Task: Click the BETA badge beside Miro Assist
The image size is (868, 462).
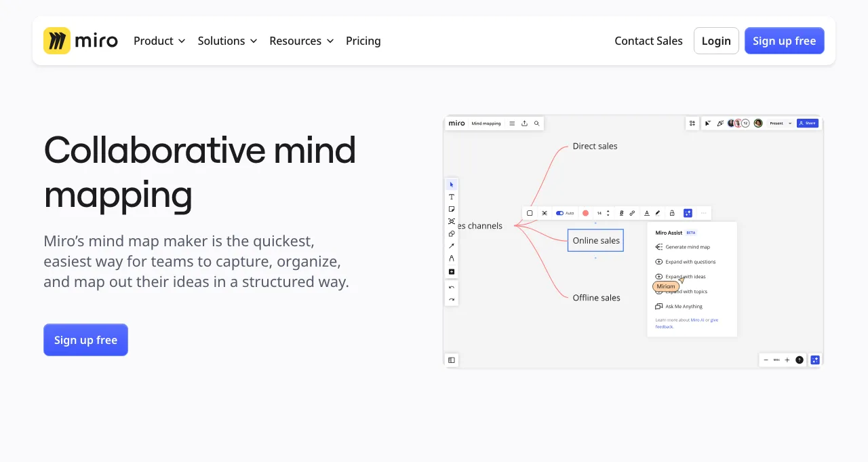Action: [691, 233]
